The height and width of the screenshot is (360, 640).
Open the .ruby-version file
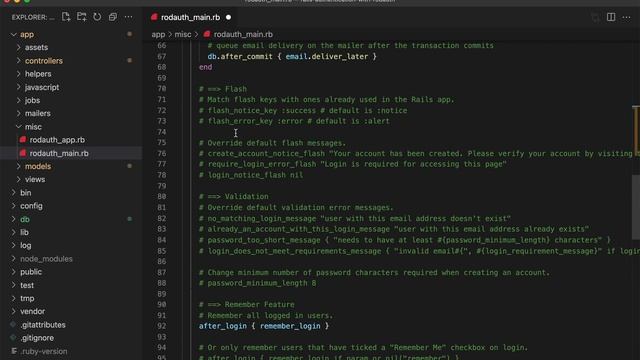click(44, 351)
